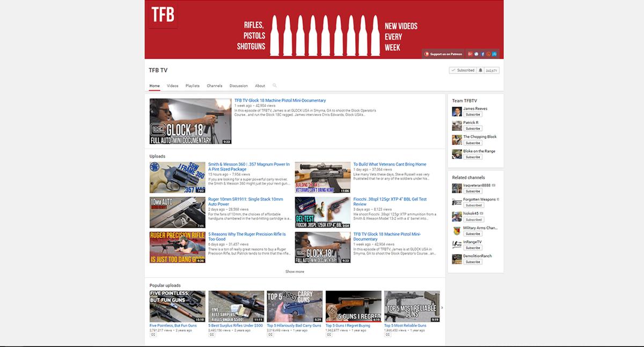This screenshot has height=347, width=644.
Task: Click the Uploads section heading
Action: pyautogui.click(x=157, y=156)
